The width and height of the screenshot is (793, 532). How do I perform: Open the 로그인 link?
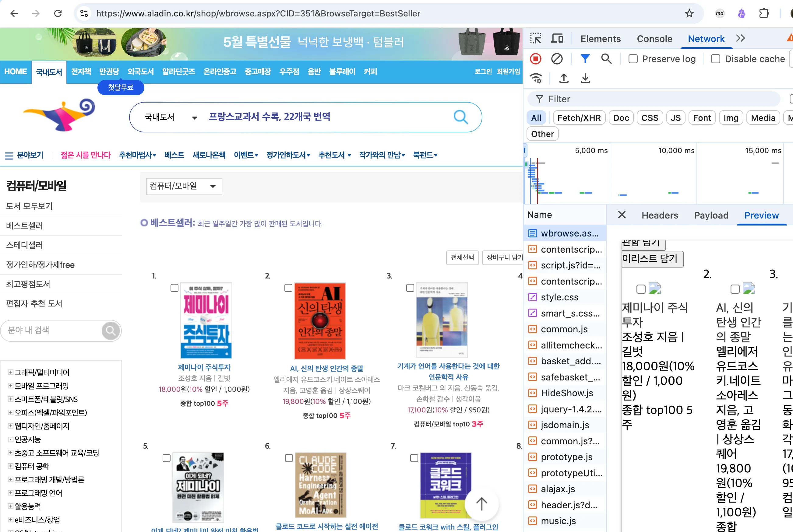[483, 71]
